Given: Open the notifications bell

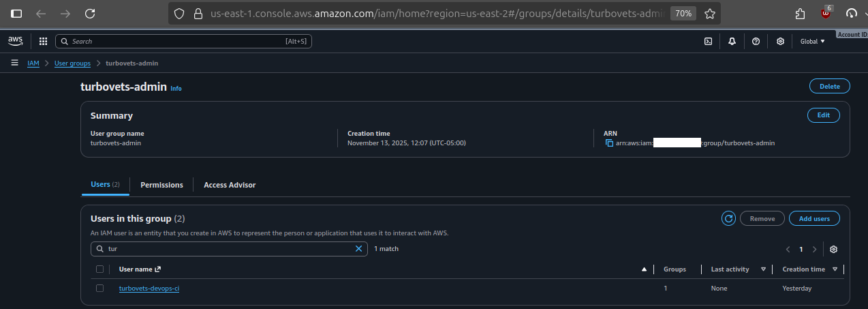Looking at the screenshot, I should pos(732,42).
